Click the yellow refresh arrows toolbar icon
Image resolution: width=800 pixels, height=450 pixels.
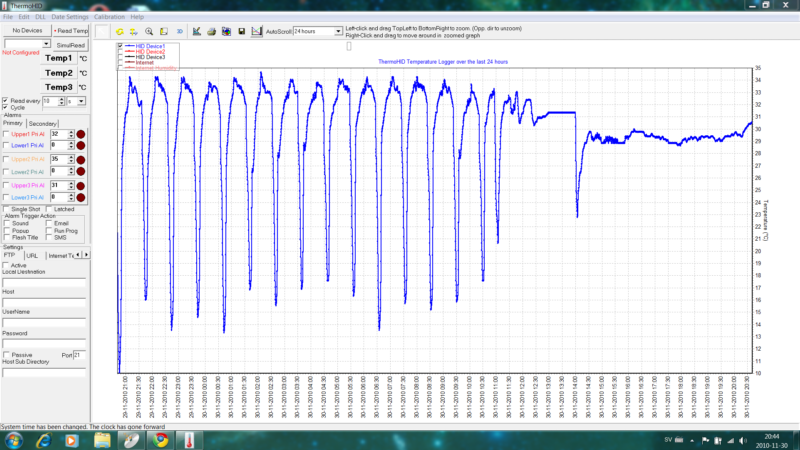(x=119, y=31)
